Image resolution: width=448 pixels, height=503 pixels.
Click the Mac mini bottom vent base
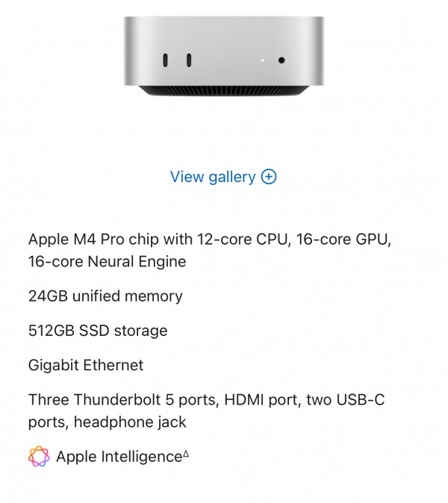(224, 91)
